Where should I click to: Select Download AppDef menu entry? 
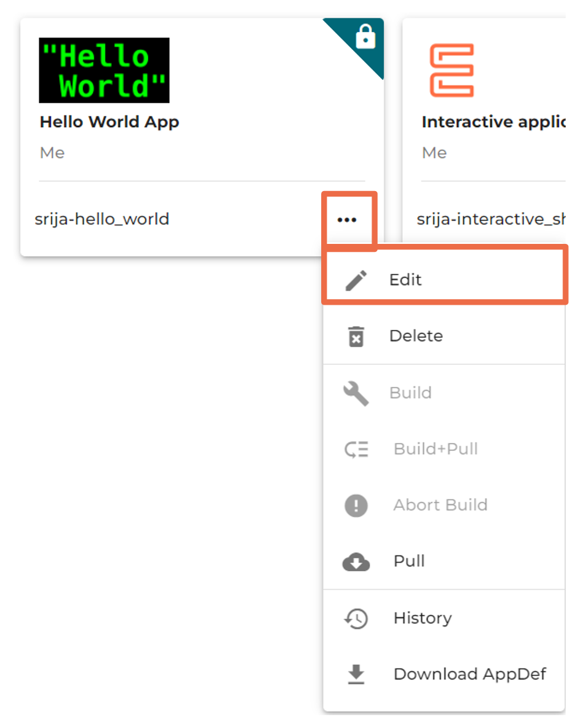pos(444,674)
